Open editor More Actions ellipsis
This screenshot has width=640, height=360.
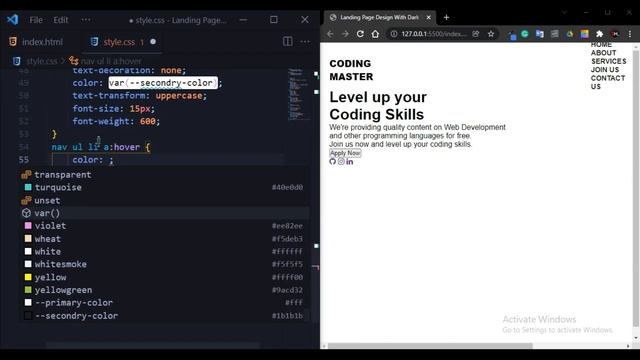click(x=305, y=41)
